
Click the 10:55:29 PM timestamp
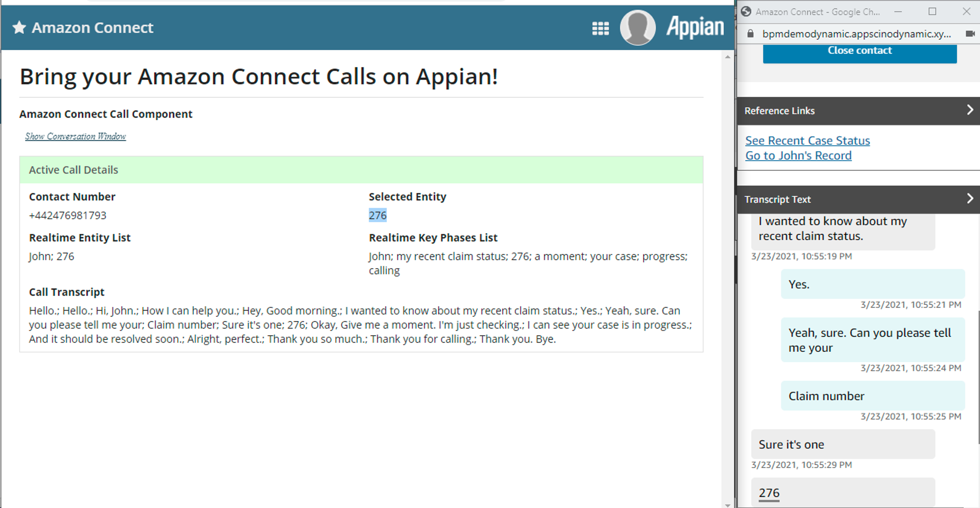[802, 465]
